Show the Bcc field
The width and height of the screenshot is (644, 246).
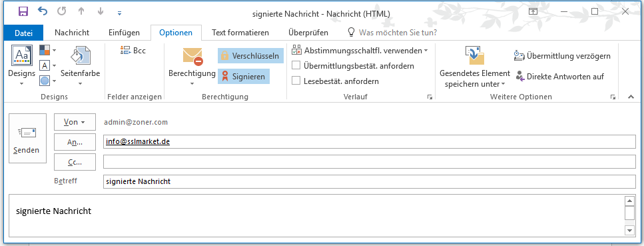tap(133, 51)
